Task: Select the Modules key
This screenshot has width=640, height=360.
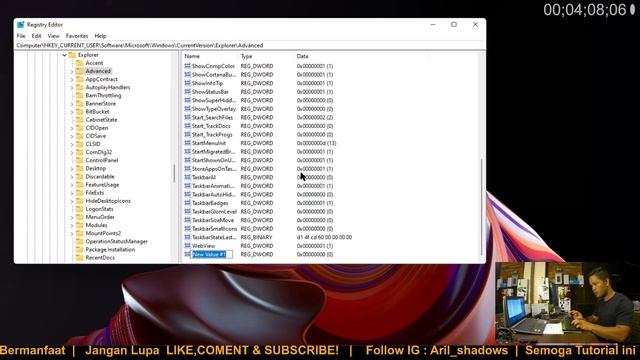Action: point(96,225)
